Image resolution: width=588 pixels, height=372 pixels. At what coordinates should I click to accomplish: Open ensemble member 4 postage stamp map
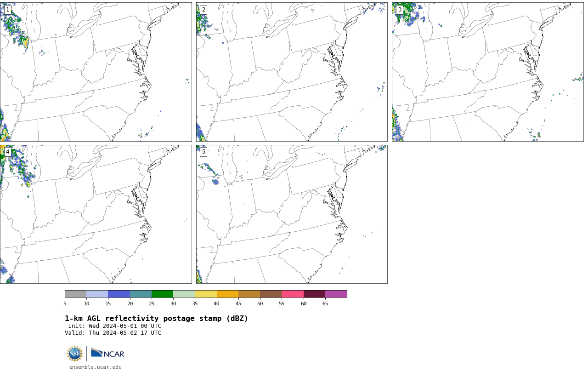[x=96, y=214]
